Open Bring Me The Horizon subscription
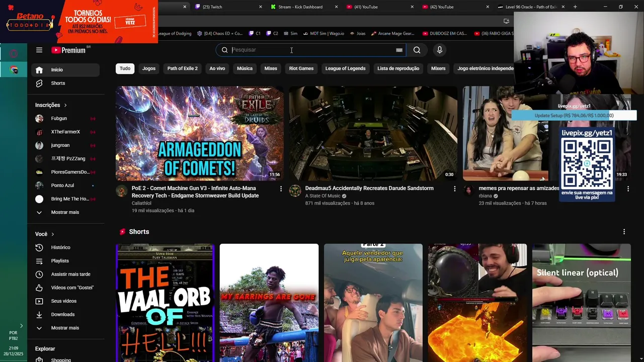Viewport: 644px width, 362px height. (x=65, y=199)
